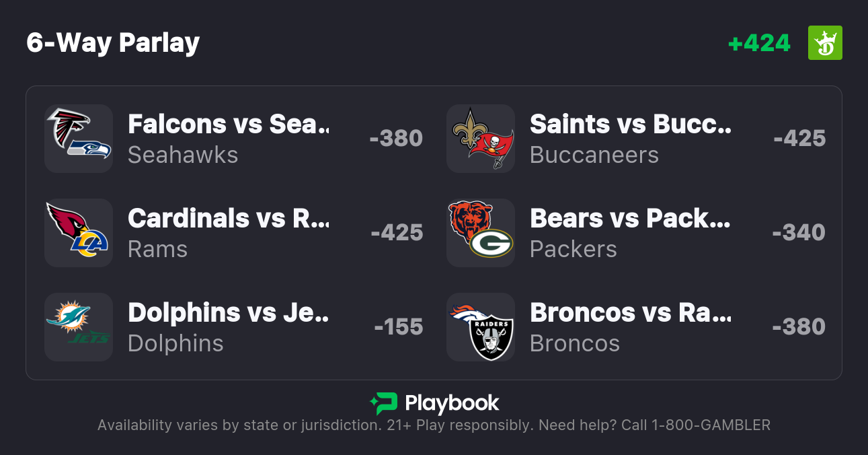Click the Rams pick label
The width and height of the screenshot is (868, 455).
coord(157,249)
